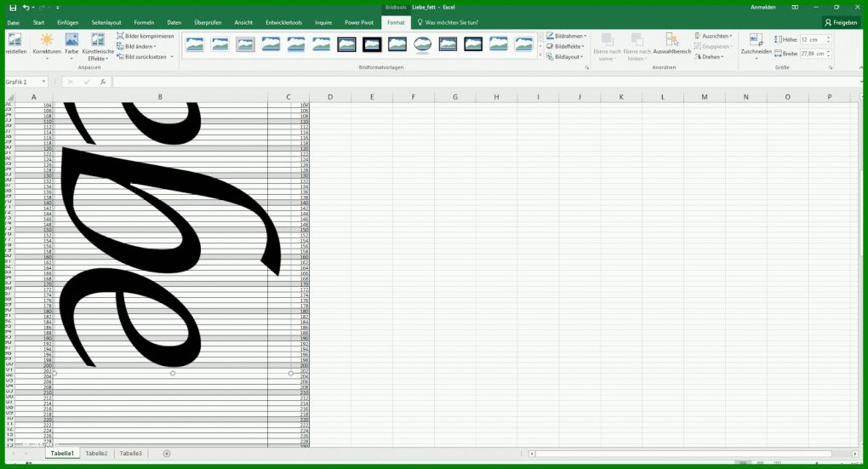Open the Seitenlayout ribbon tab
The height and width of the screenshot is (469, 868).
[106, 23]
